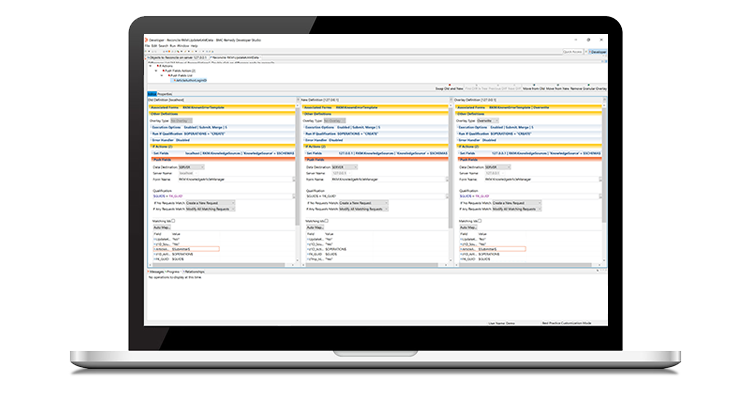Switch to Objects to Reconcile on server tab
Screen dimensions: 750x400
pos(177,57)
